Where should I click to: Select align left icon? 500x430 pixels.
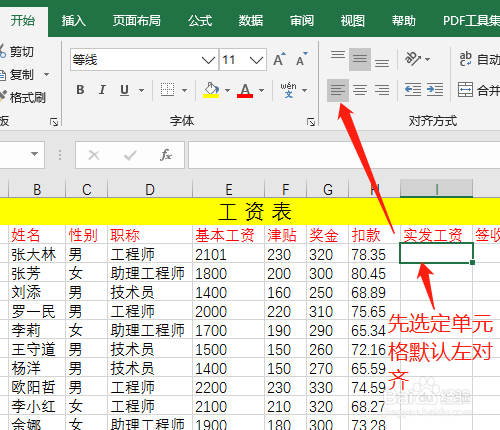tap(338, 90)
